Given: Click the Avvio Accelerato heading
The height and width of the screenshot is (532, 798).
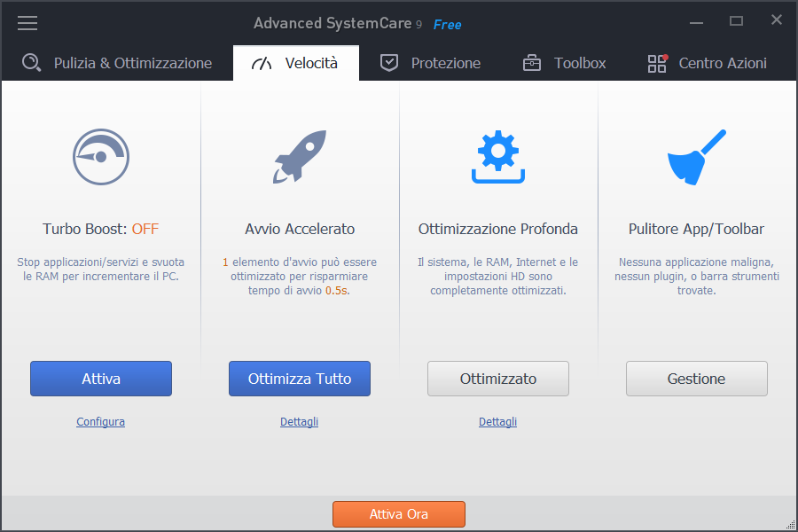Looking at the screenshot, I should (300, 229).
